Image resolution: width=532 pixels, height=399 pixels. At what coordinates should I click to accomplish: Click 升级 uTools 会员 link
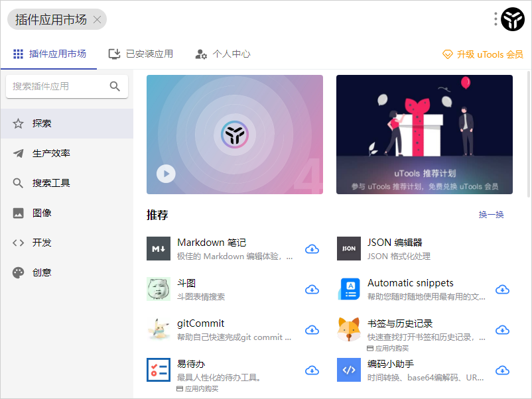point(482,54)
